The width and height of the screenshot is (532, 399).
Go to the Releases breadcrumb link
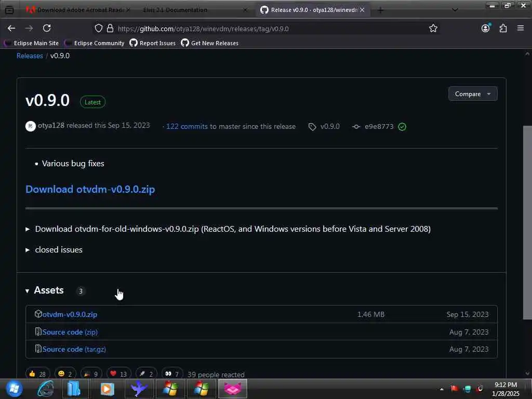pos(30,56)
